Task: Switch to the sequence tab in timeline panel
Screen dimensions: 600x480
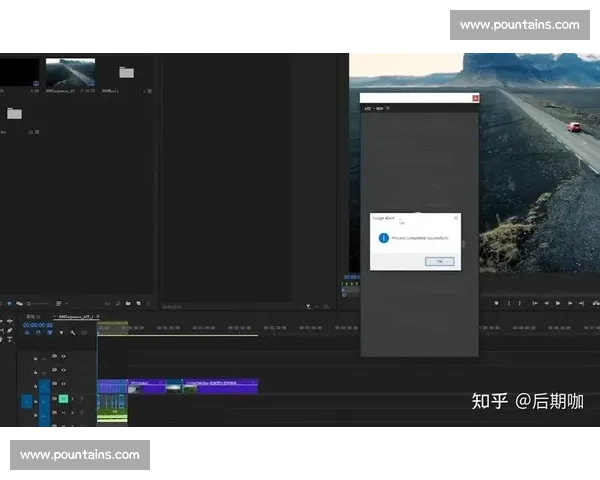Action: 75,314
